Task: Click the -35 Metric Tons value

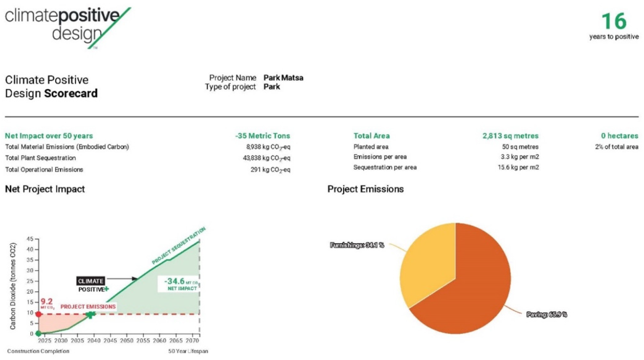Action: click(262, 136)
